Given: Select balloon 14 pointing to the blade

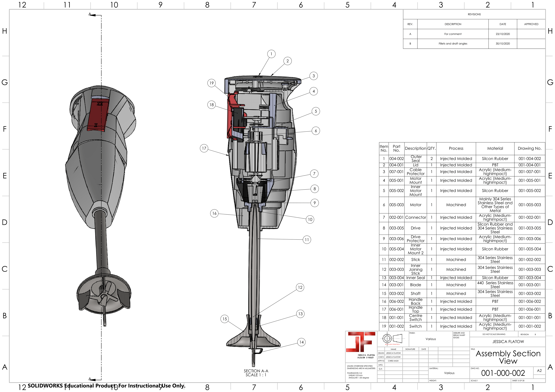Looking at the screenshot, I should (301, 342).
